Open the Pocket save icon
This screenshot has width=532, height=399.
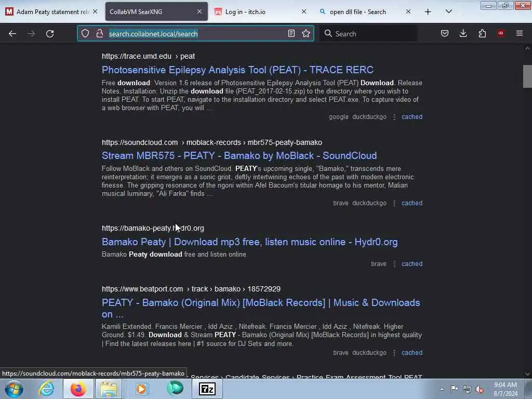pos(445,34)
